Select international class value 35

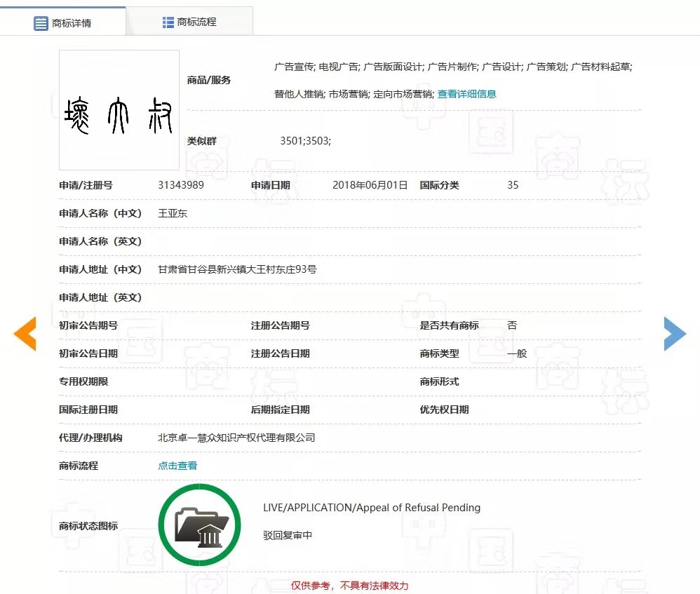[513, 185]
